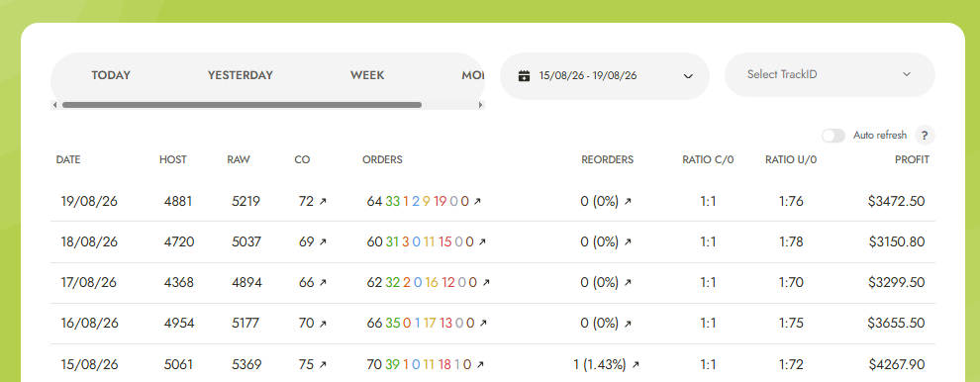Open CO details arrow for 15/08/26
The height and width of the screenshot is (382, 980).
click(323, 364)
